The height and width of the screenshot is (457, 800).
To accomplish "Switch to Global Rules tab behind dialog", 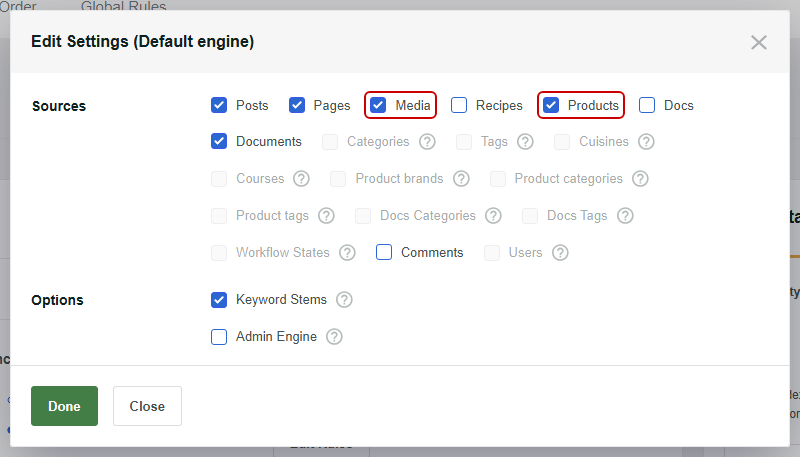I will [x=123, y=6].
